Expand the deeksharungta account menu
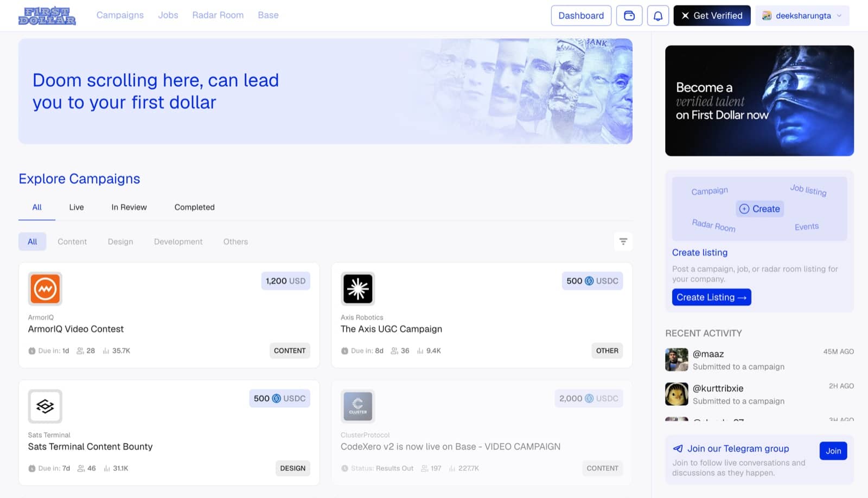This screenshot has height=498, width=868. pyautogui.click(x=802, y=16)
